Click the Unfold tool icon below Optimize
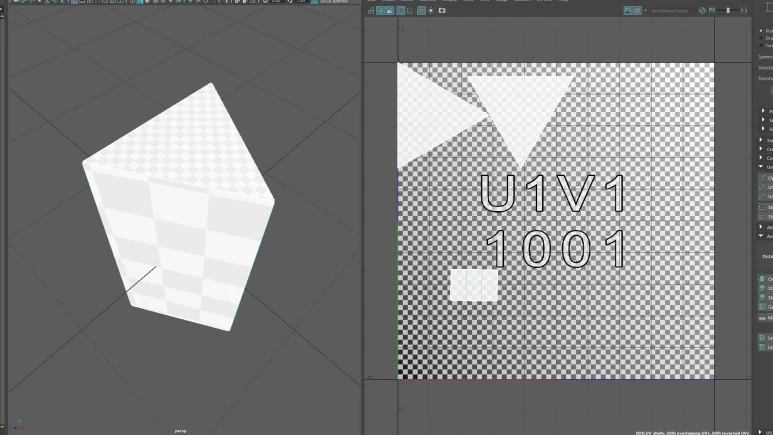The width and height of the screenshot is (773, 435). (762, 187)
